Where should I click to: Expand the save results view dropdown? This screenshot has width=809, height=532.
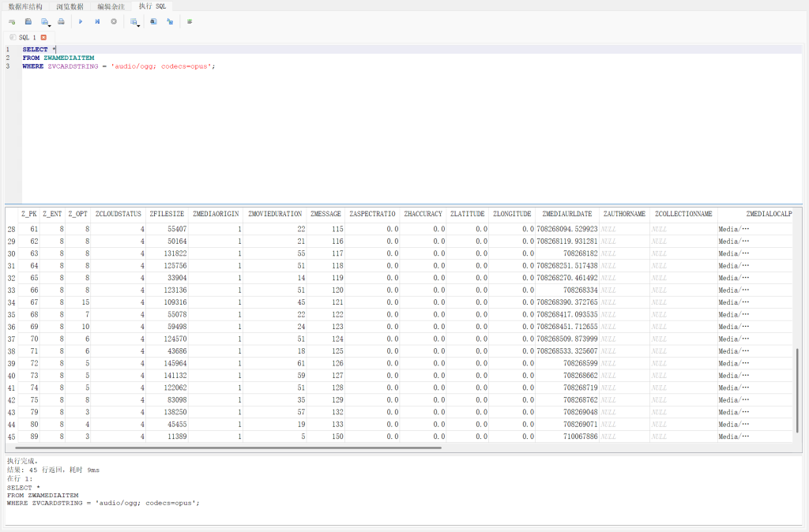tap(138, 25)
